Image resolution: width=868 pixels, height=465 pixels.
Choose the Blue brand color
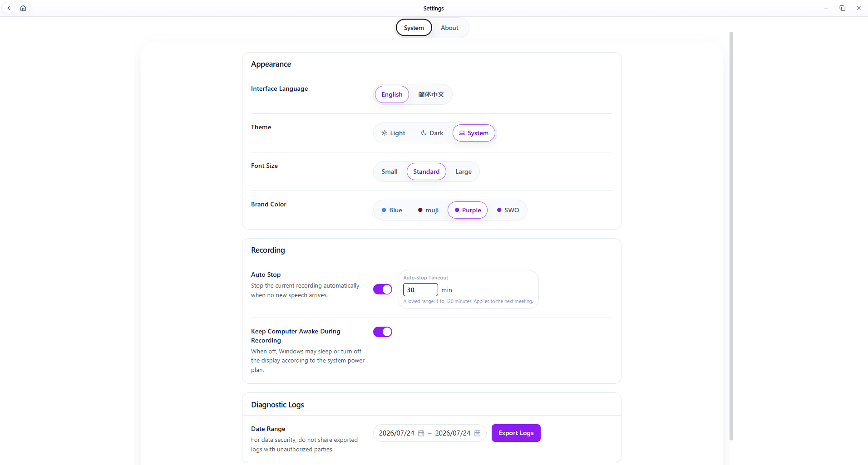[392, 210]
